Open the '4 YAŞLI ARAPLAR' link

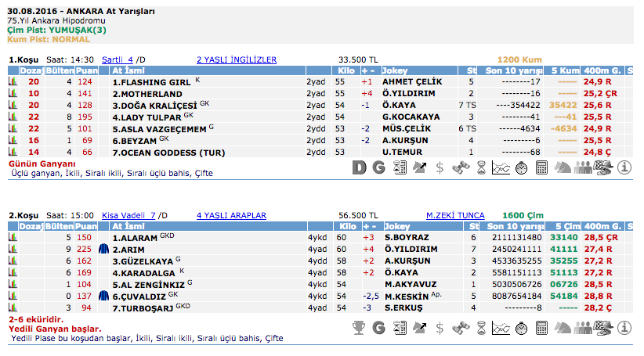point(231,215)
